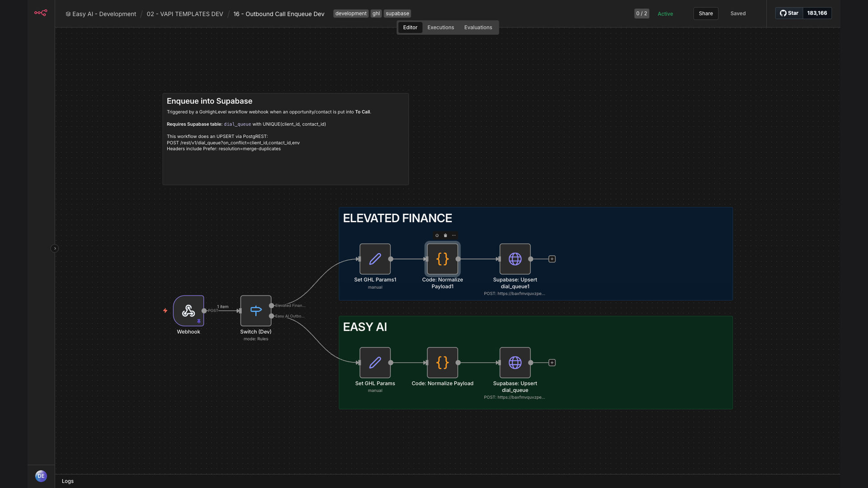The image size is (868, 488).
Task: Delete node via trash icon above Normalize Payload1
Action: click(x=445, y=235)
